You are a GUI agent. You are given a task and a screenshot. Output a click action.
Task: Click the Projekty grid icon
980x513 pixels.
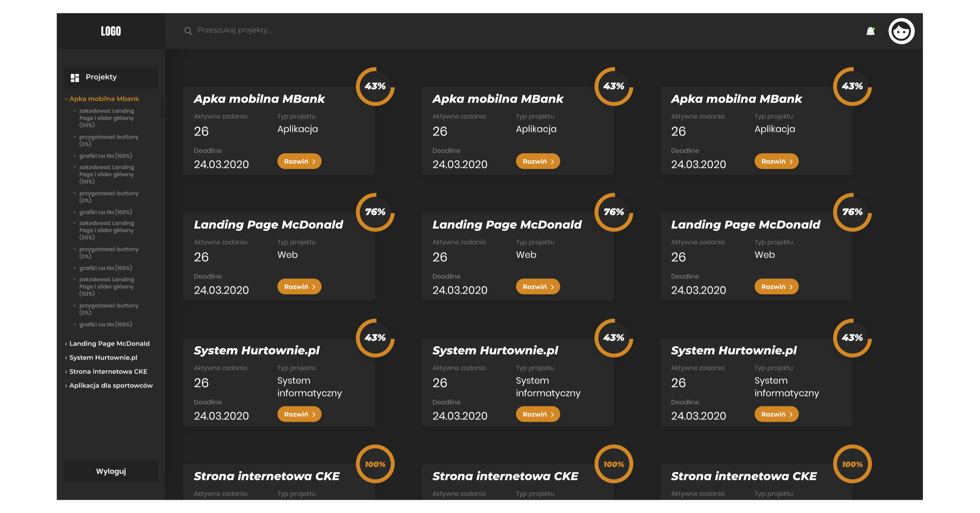[x=75, y=78]
